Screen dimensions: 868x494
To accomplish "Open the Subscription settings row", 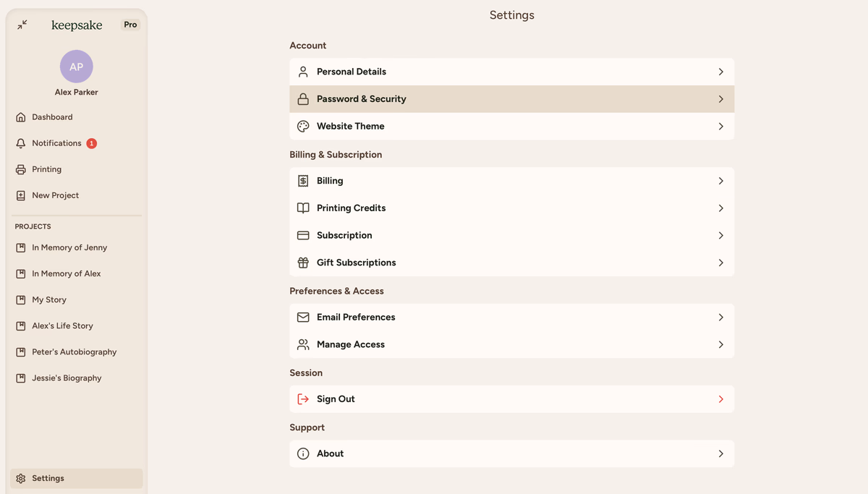I will 511,236.
